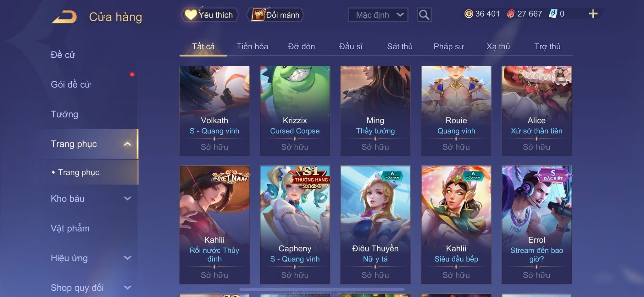Image resolution: width=644 pixels, height=297 pixels.
Task: Select the Tiến hóa tab
Action: 252,46
